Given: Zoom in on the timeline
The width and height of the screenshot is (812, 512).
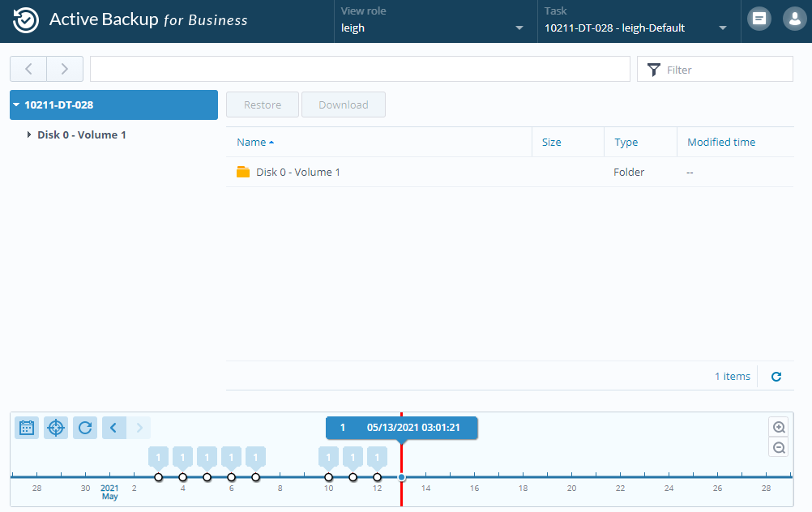Looking at the screenshot, I should tap(779, 428).
